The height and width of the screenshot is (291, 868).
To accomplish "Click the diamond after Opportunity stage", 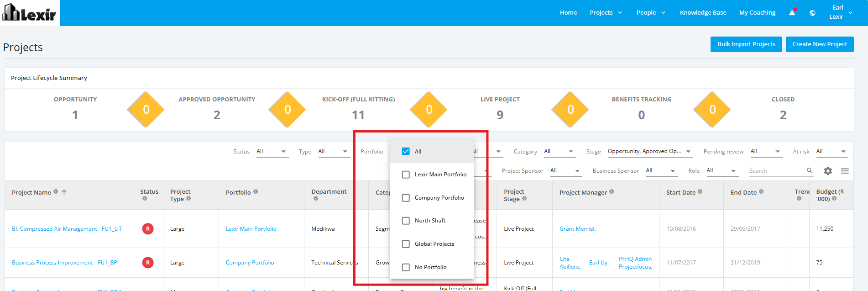I will tap(146, 110).
